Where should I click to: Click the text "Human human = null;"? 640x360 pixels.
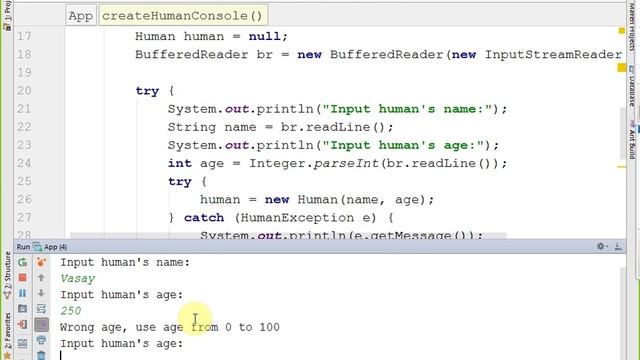click(211, 36)
